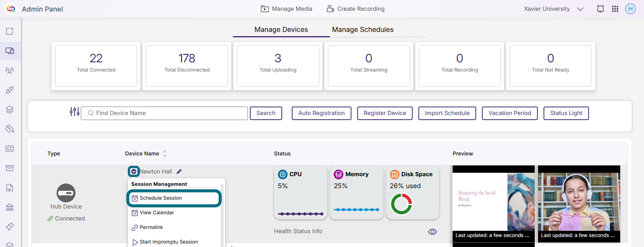This screenshot has height=247, width=644.
Task: Click the filter sliders icon beside search
Action: 75,112
